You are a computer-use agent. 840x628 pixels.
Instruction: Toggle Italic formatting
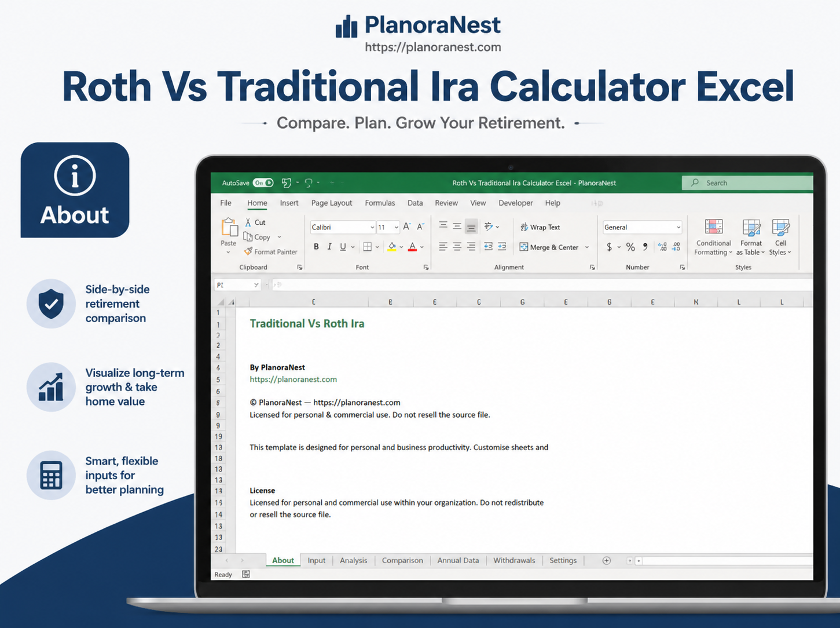[x=329, y=247]
